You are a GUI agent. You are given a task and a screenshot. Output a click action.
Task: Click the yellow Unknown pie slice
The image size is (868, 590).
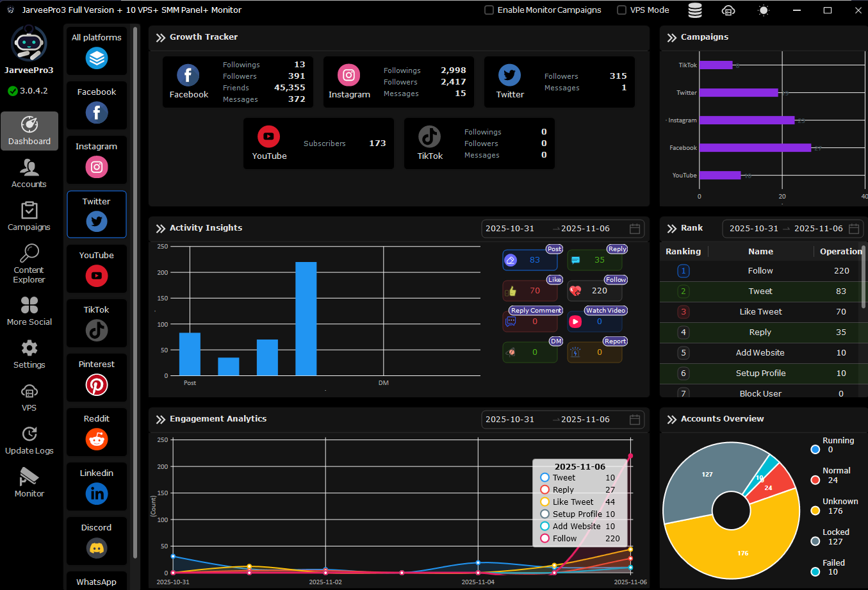(x=737, y=551)
